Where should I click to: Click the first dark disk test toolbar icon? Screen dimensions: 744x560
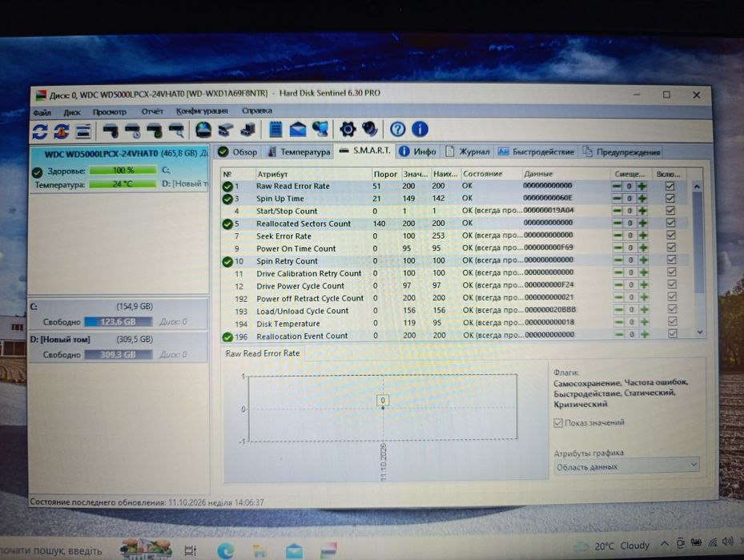point(111,131)
